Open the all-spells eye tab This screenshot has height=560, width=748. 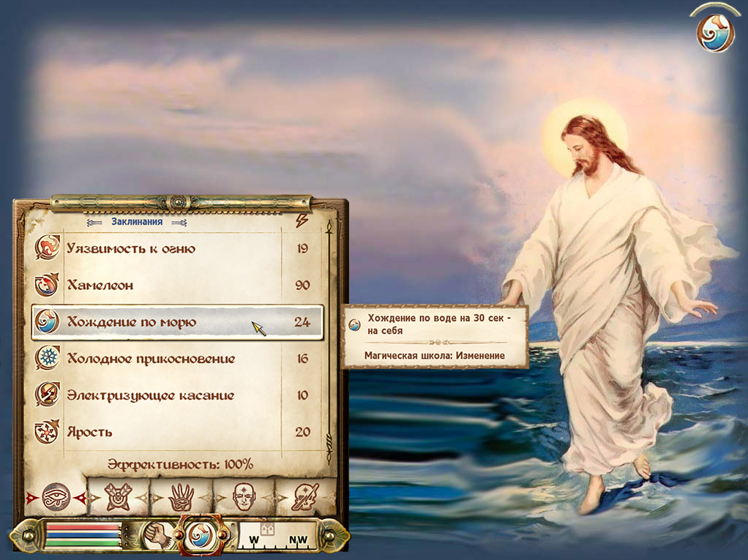click(x=56, y=498)
